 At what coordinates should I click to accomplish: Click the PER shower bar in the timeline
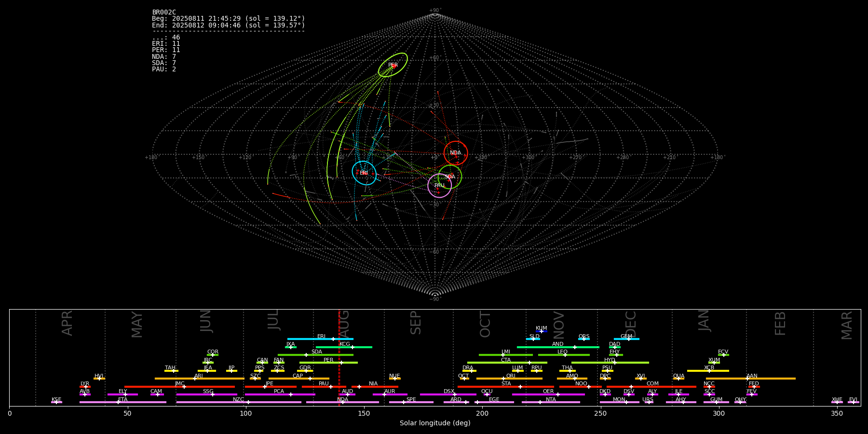click(328, 363)
